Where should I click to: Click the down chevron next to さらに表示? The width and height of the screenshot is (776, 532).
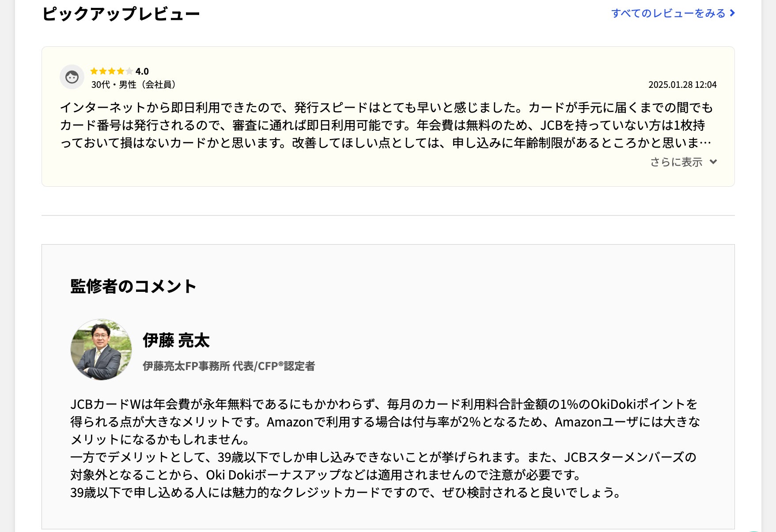(x=713, y=162)
